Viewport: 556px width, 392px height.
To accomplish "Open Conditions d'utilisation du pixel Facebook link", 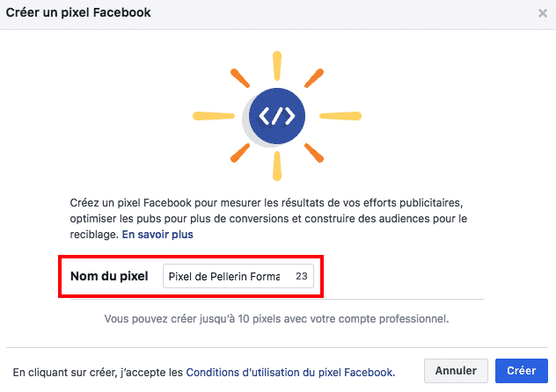I will click(x=290, y=372).
